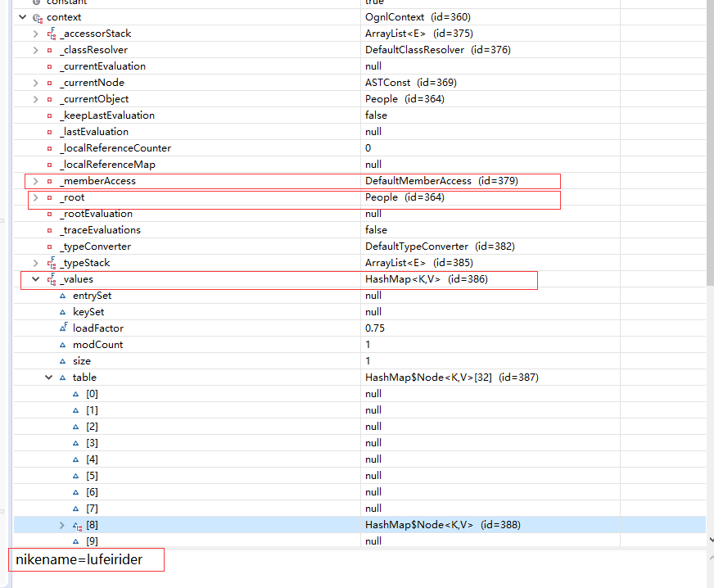Select the _currentEvaluation row name

tap(103, 66)
